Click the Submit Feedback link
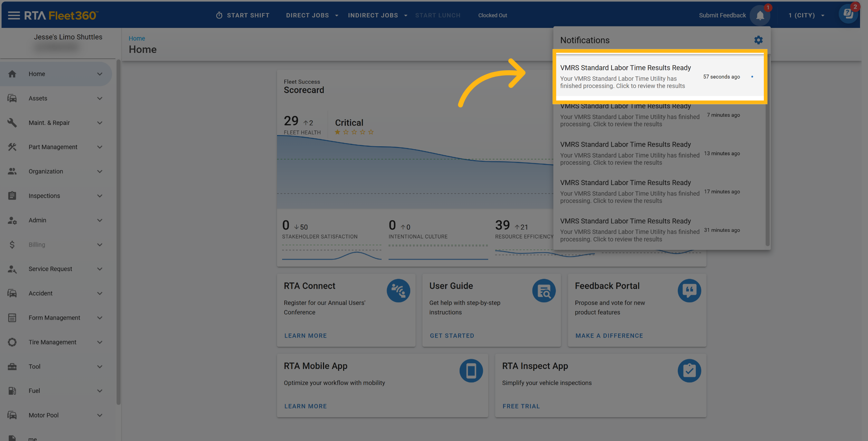The image size is (868, 441). pos(722,15)
